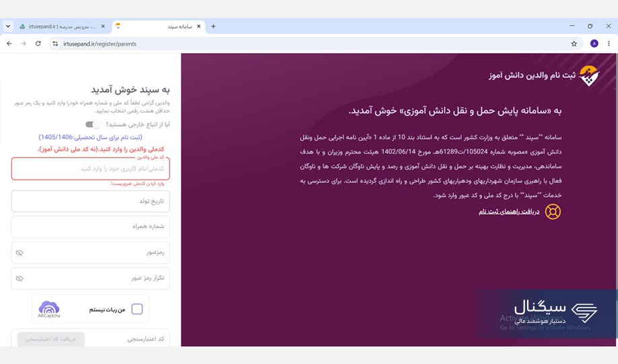Click the تکرار رمز عبور field
This screenshot has width=618, height=364.
91,278
